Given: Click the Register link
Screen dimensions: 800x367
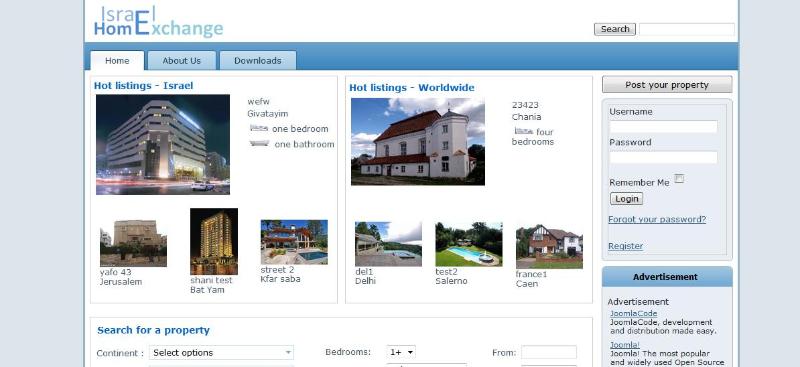Looking at the screenshot, I should point(626,246).
